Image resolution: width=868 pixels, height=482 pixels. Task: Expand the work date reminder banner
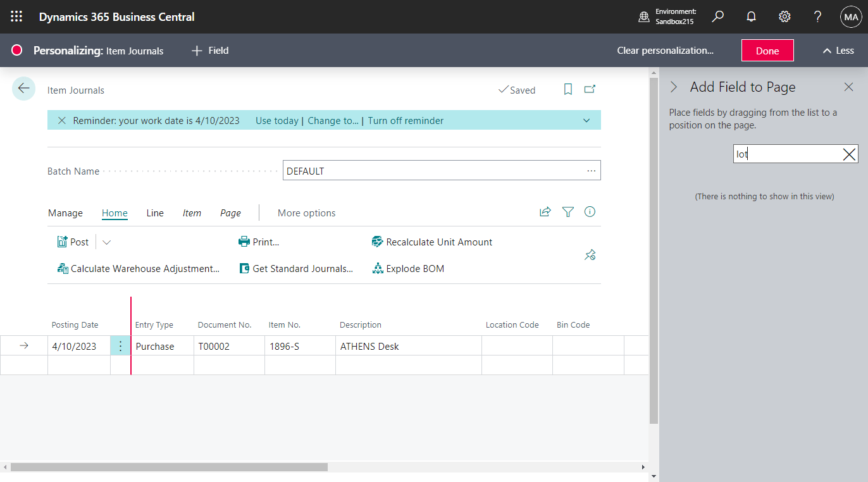coord(586,120)
